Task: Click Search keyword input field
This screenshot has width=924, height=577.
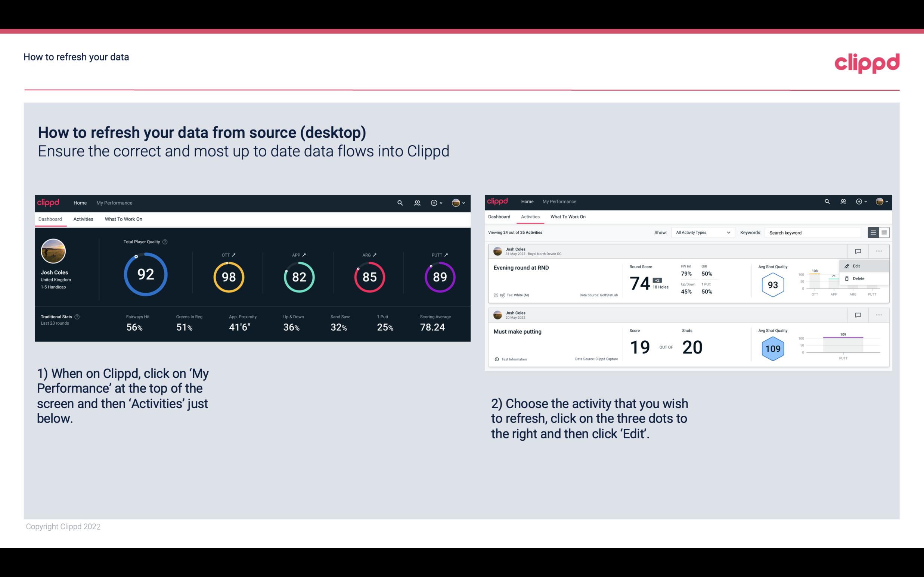Action: (x=812, y=233)
